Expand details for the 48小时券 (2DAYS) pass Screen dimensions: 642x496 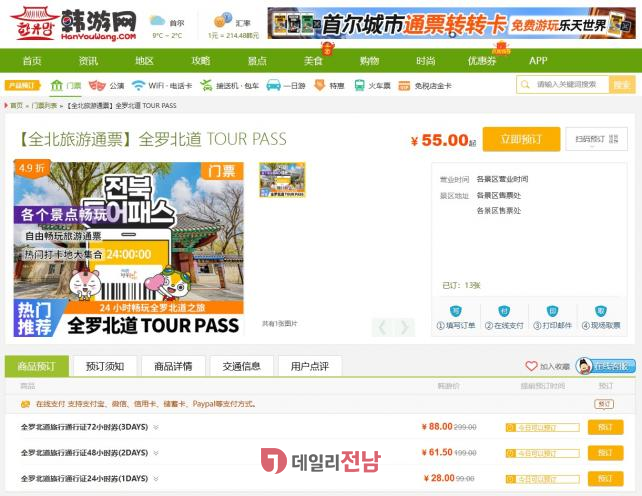coord(155,453)
